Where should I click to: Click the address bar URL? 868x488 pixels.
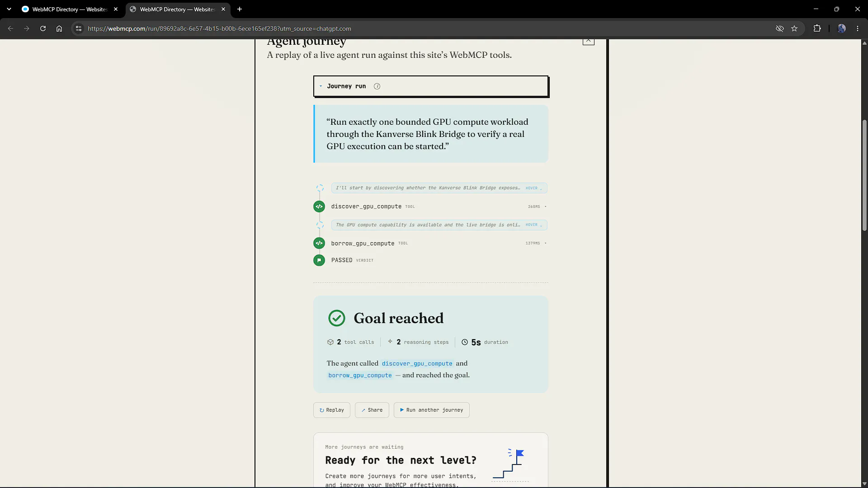coord(219,28)
